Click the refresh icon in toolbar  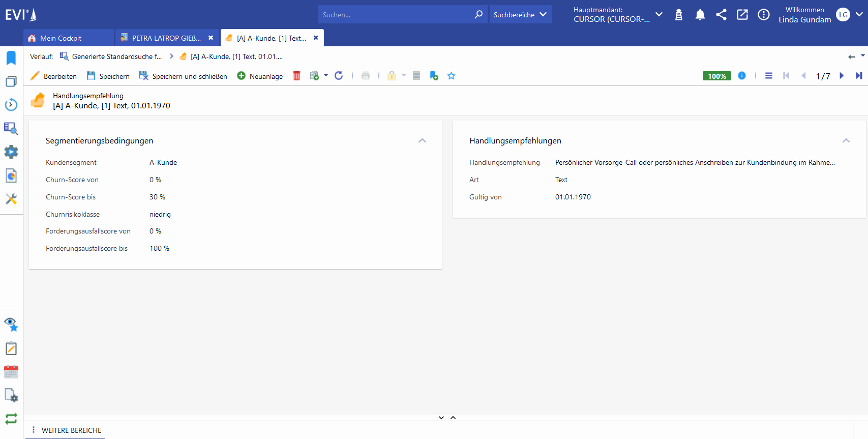tap(339, 76)
